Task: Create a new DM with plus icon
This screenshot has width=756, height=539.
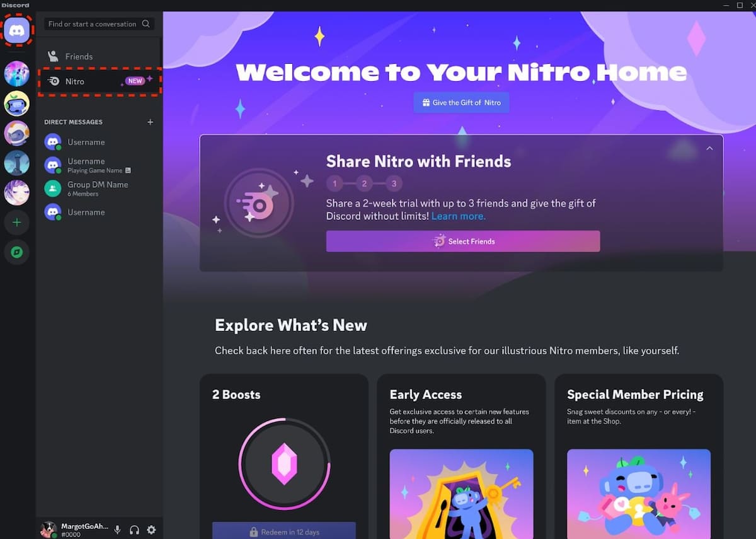Action: 150,122
